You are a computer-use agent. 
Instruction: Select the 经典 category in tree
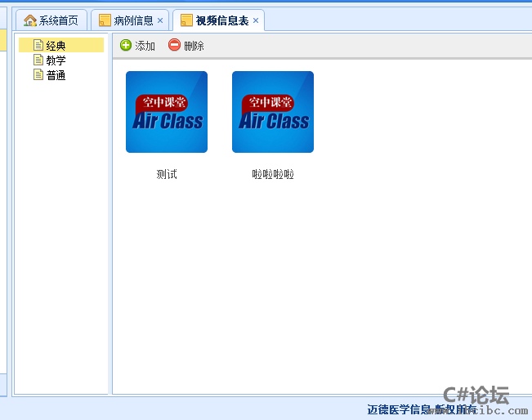click(61, 45)
